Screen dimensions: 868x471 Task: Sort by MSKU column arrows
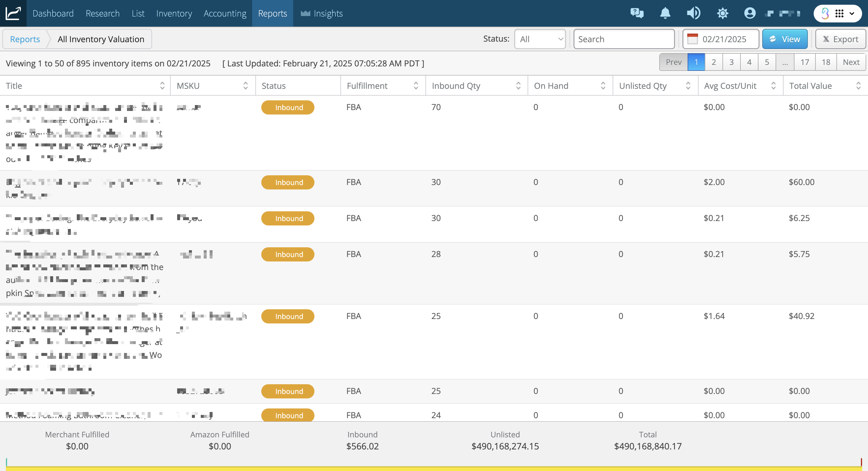[246, 86]
